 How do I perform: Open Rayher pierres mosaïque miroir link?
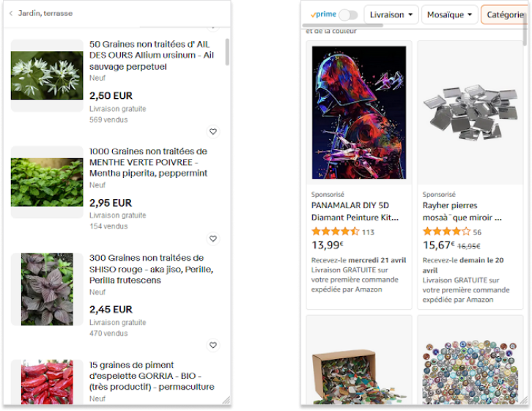pyautogui.click(x=462, y=211)
